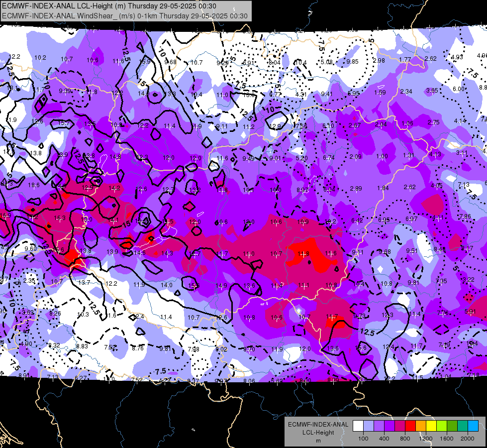Click the wind shear value 6.97
This screenshot has width=487, height=448.
pyautogui.click(x=411, y=219)
